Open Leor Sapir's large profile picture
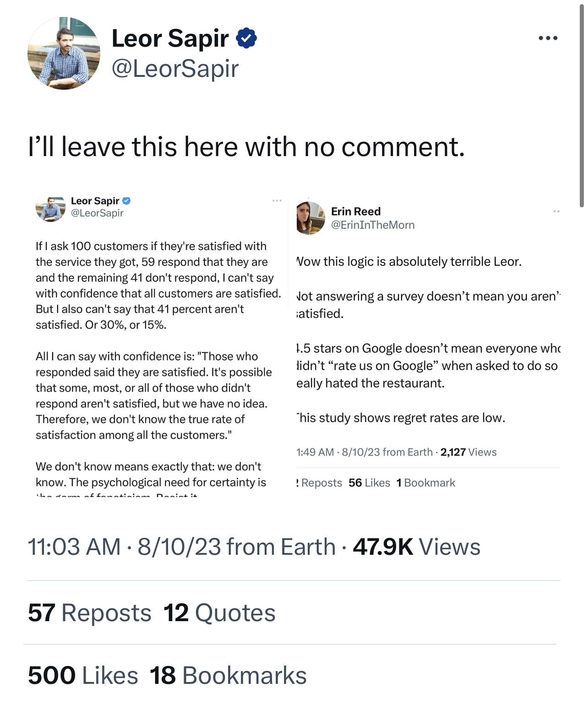Image resolution: width=588 pixels, height=704 pixels. (64, 53)
